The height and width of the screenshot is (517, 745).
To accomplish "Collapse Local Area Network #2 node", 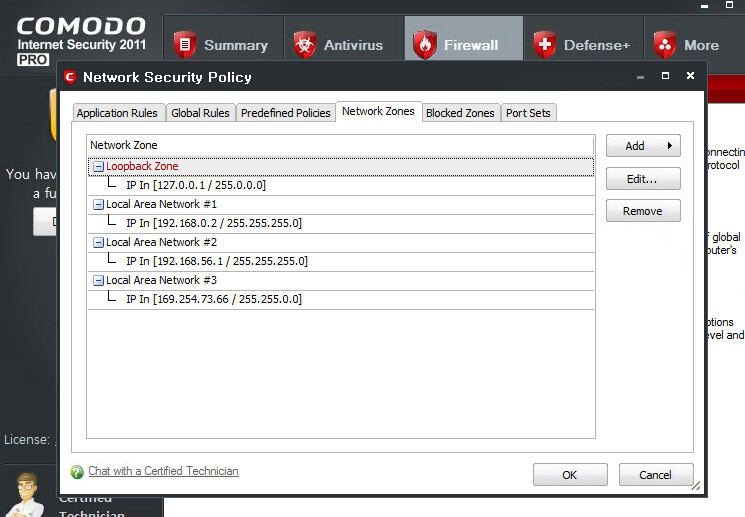I will (x=98, y=242).
